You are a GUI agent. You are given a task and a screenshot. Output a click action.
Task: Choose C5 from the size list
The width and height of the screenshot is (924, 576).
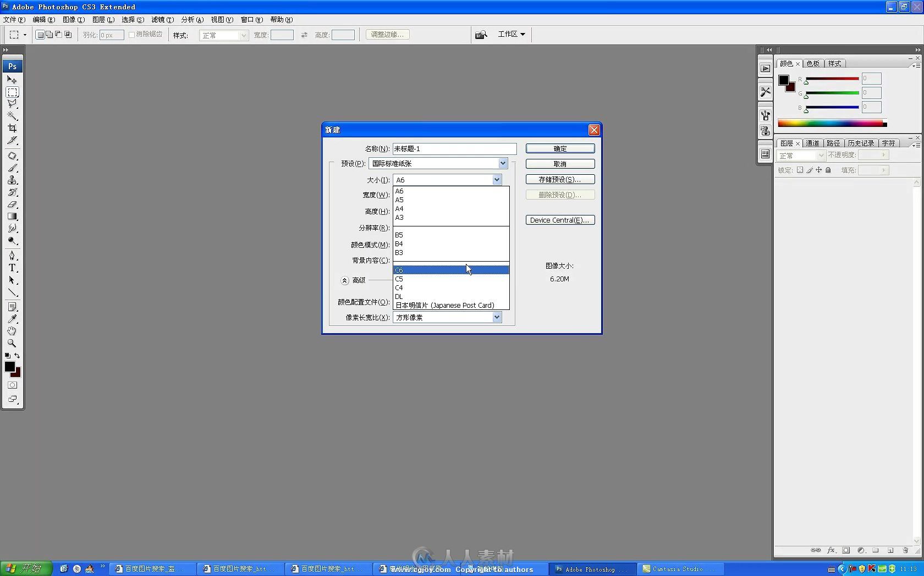coord(451,279)
